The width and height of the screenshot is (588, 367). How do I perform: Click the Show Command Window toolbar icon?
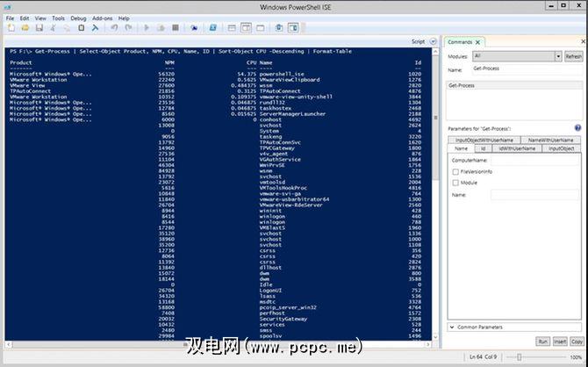(279, 28)
